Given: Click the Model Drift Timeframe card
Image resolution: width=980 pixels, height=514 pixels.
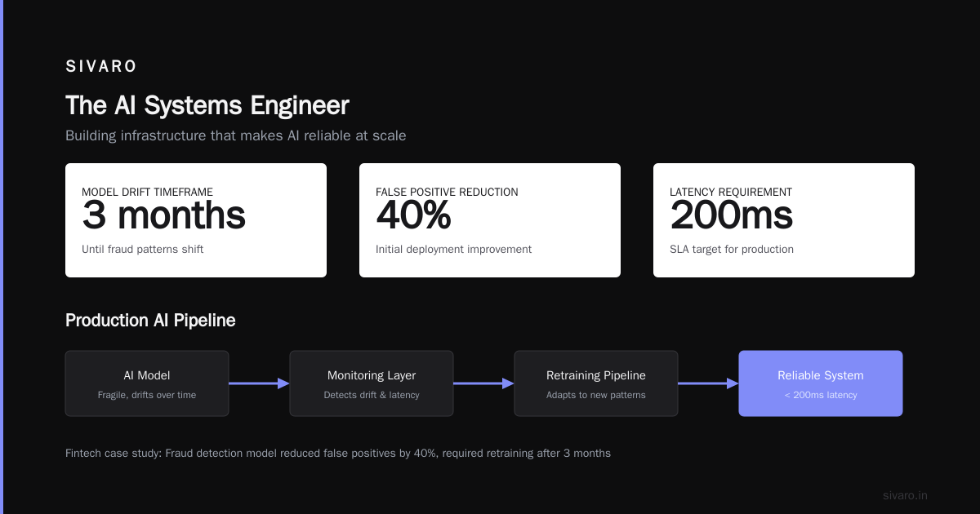Looking at the screenshot, I should point(196,220).
